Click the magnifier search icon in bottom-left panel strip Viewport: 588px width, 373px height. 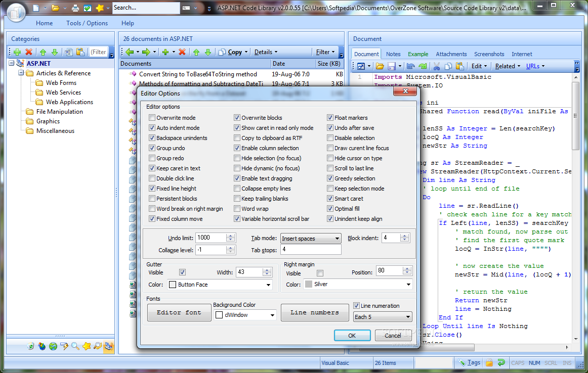(75, 346)
